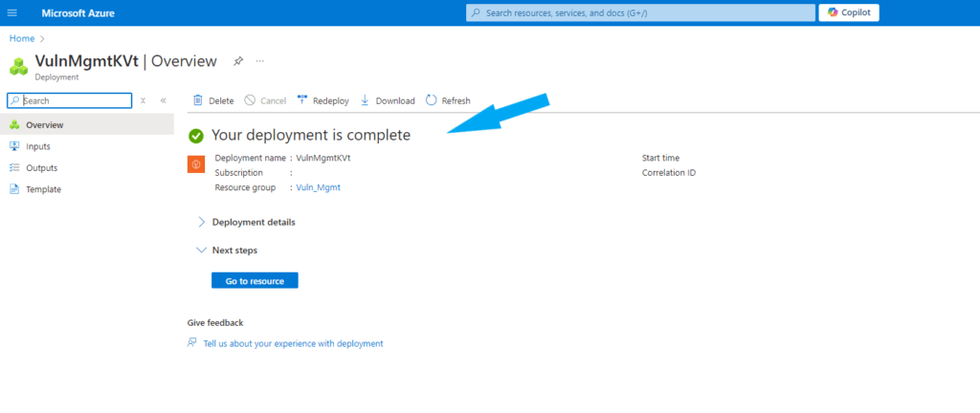Open the Copilot assistant
This screenshot has width=980, height=413.
(x=849, y=12)
